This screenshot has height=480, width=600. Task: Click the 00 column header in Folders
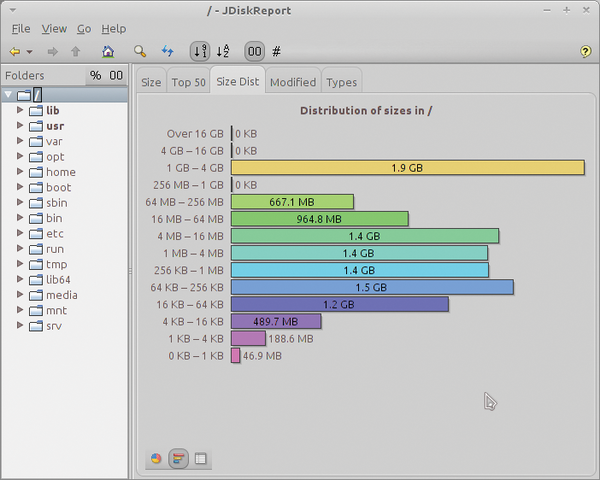[116, 75]
